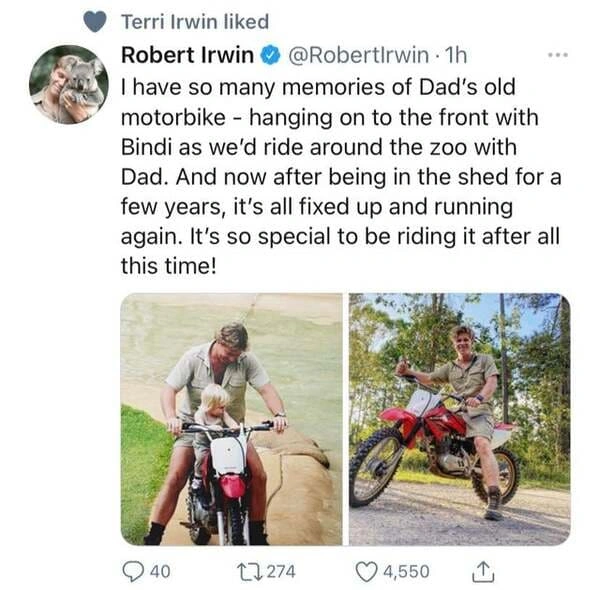Click the like count 4,550
600x590 pixels.
pyautogui.click(x=406, y=571)
